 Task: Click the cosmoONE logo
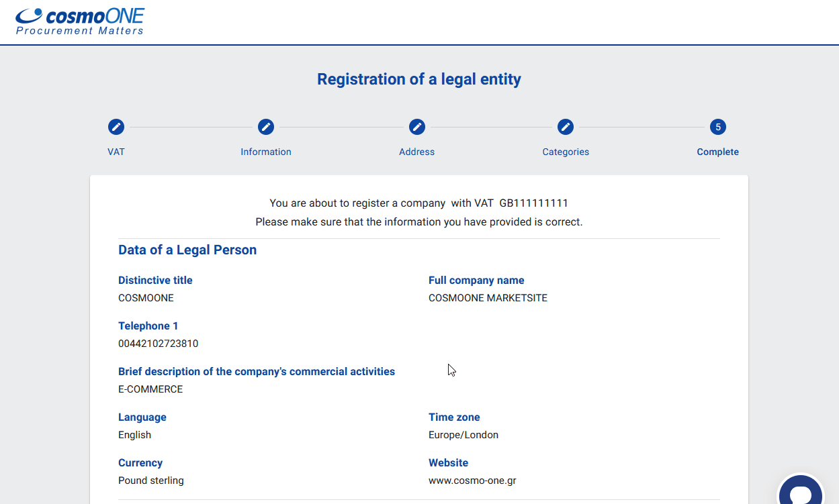(x=80, y=21)
